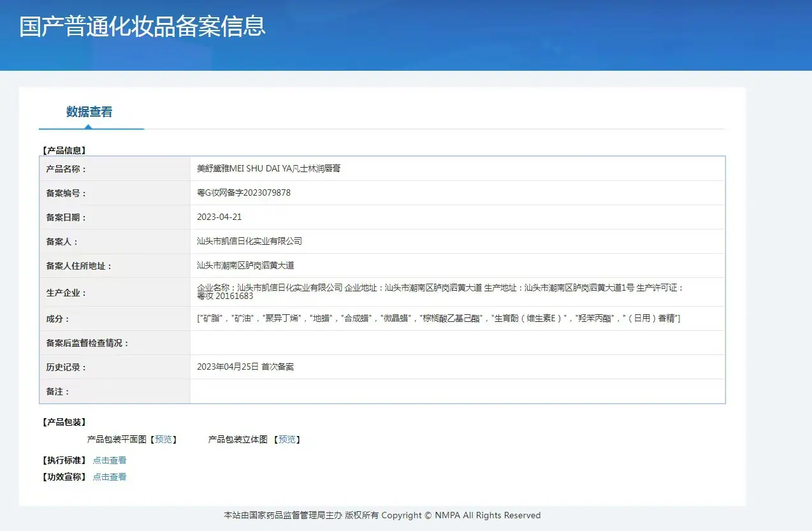Open 预览 link for 产品包装立体图
This screenshot has width=812, height=531.
click(287, 439)
